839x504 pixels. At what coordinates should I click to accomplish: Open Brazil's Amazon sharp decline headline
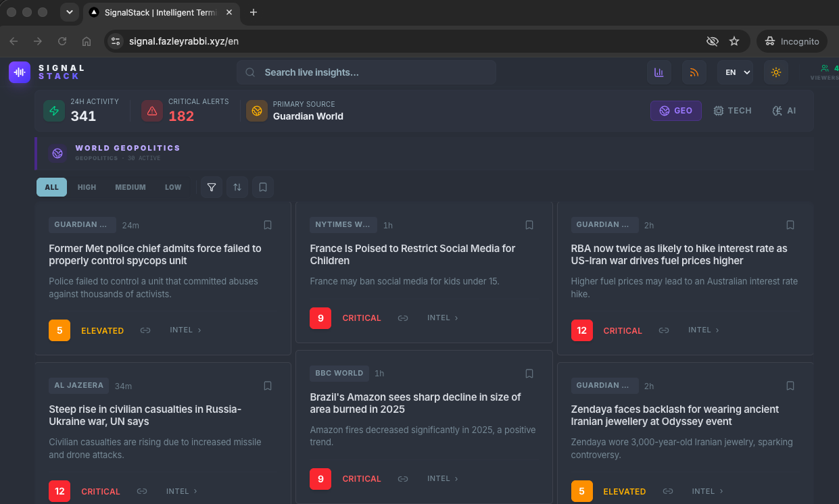(415, 403)
